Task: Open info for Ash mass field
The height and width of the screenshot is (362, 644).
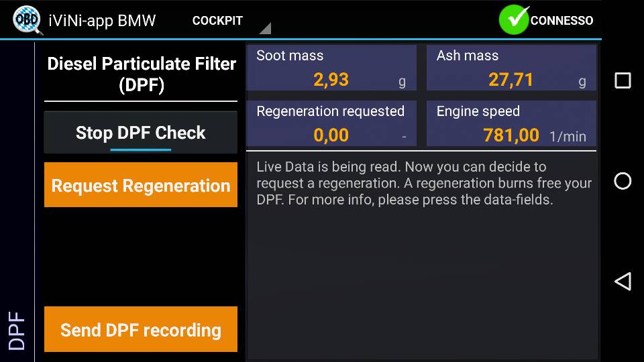Action: tap(511, 68)
